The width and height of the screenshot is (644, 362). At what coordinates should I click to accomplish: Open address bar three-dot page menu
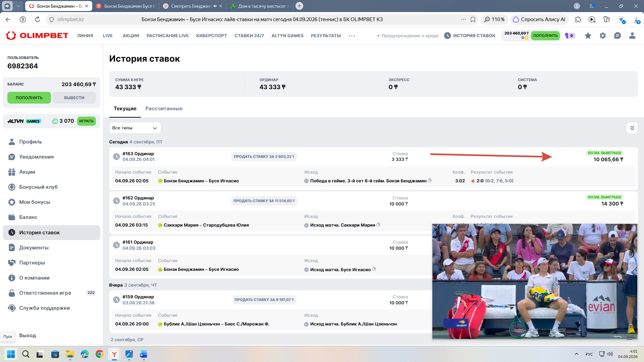464,19
